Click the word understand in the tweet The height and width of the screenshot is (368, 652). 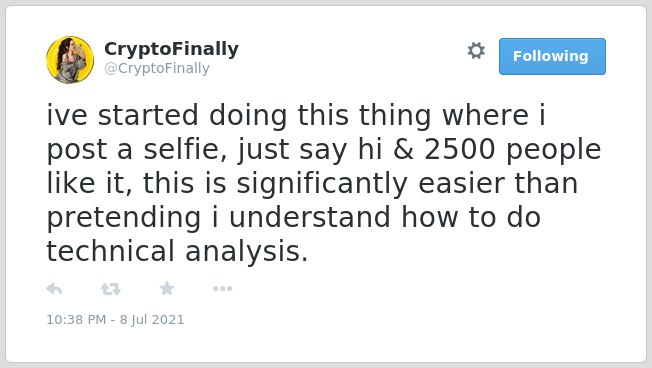coord(310,217)
